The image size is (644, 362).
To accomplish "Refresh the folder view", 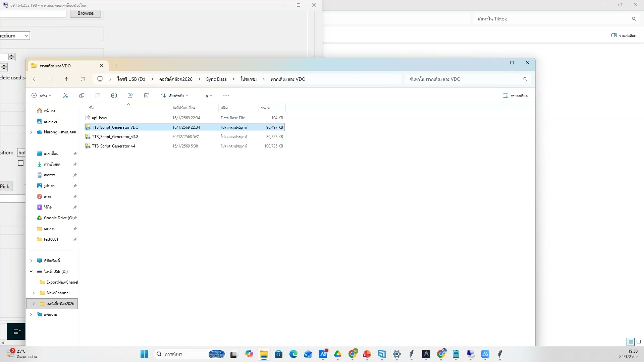I will [x=83, y=79].
